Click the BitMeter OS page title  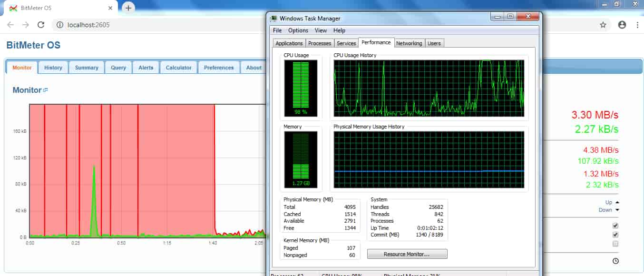pos(33,46)
